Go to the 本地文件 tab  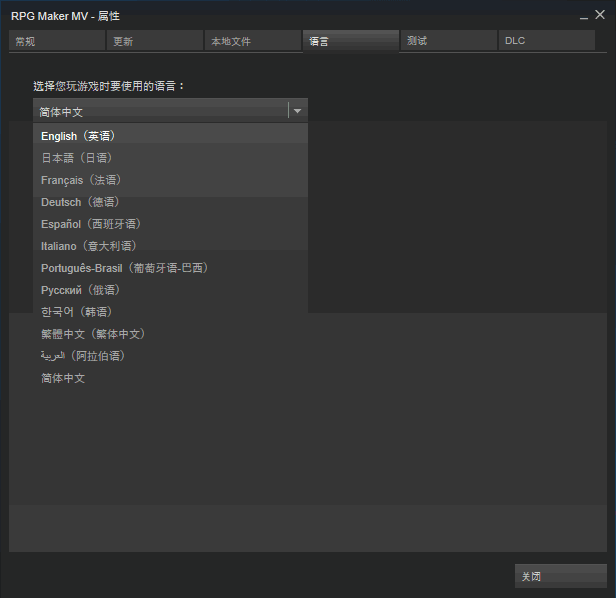point(253,41)
